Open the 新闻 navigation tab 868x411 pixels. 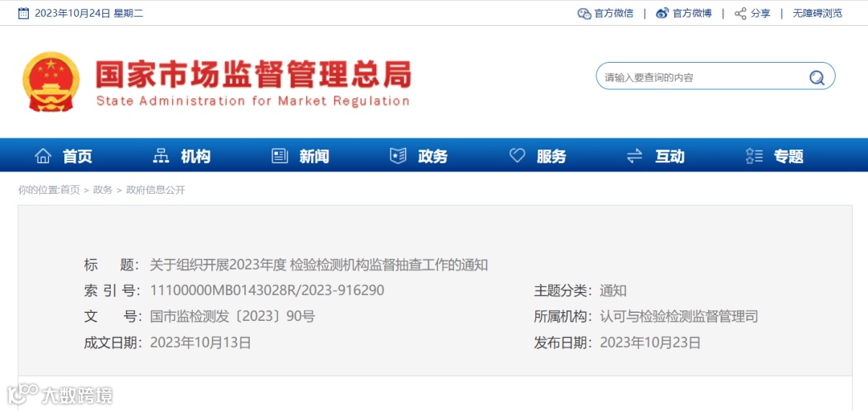point(314,157)
